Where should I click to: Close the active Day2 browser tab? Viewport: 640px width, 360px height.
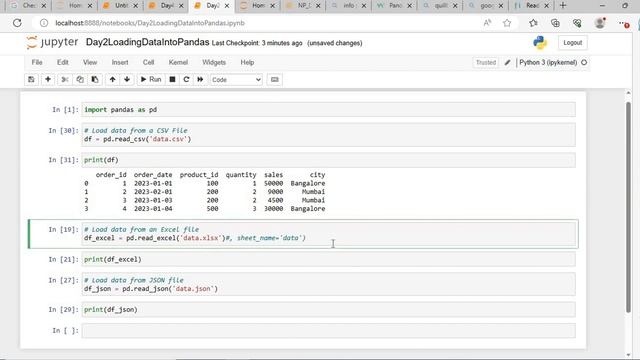pos(227,6)
